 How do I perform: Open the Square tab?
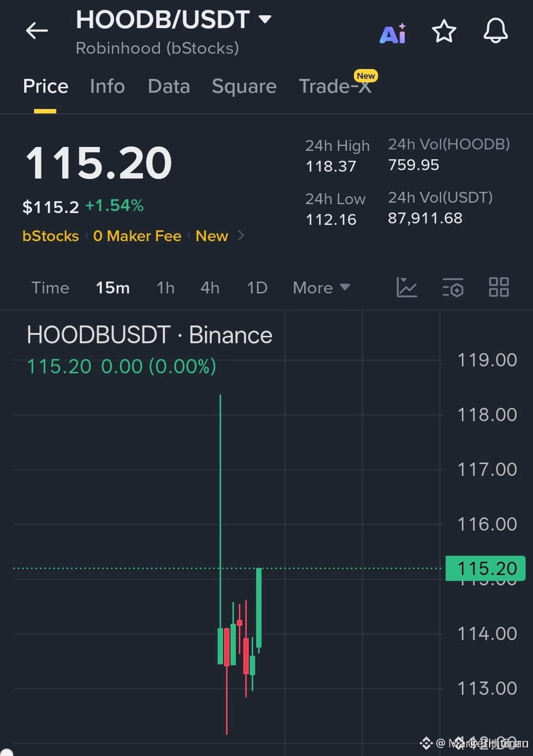(x=244, y=86)
